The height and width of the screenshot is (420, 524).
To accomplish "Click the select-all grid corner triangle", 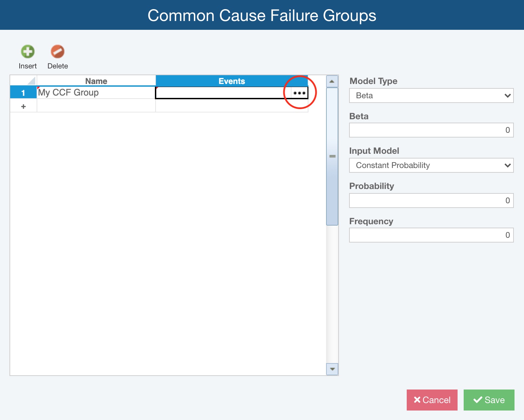I will tap(31, 81).
